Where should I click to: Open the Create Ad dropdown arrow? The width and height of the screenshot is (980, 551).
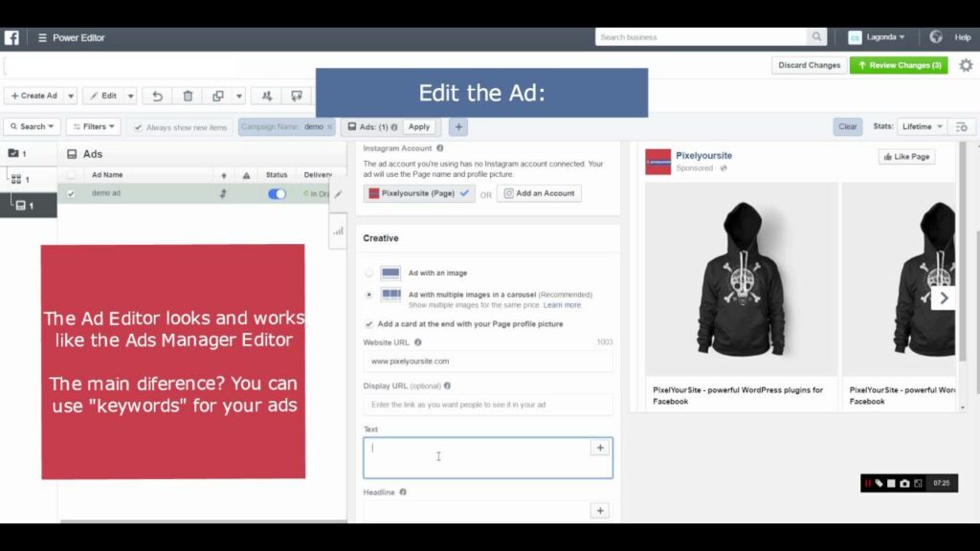click(71, 96)
